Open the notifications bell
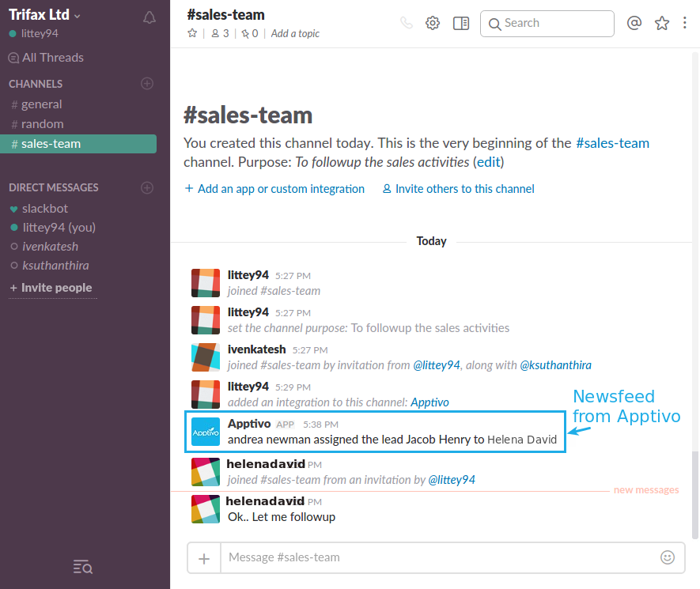Image resolution: width=700 pixels, height=589 pixels. coord(149,17)
